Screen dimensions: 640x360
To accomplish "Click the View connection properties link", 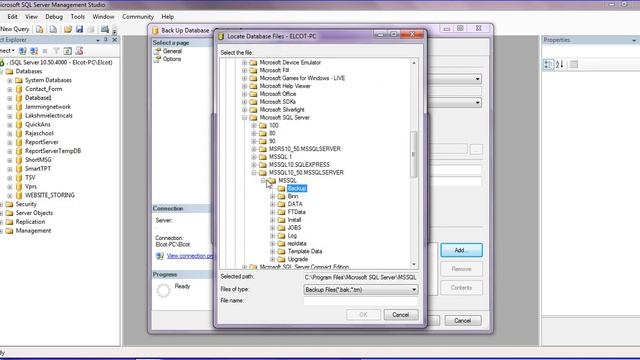I will tap(190, 256).
